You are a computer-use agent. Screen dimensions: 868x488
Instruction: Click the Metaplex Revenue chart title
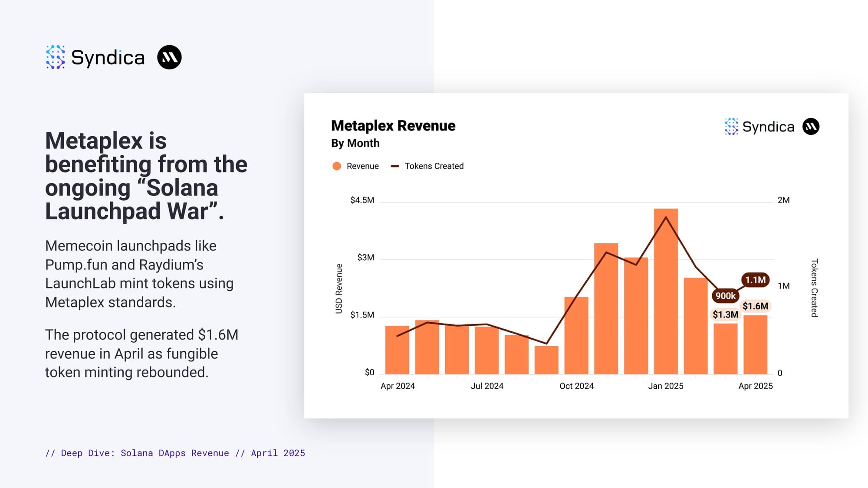(x=393, y=126)
